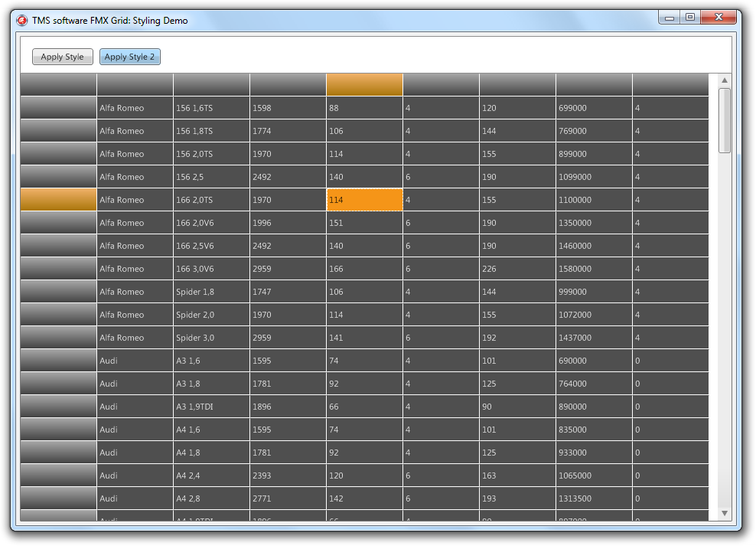Viewport: 756px width, 546px height.
Task: Click the cell "999000"
Action: [594, 292]
